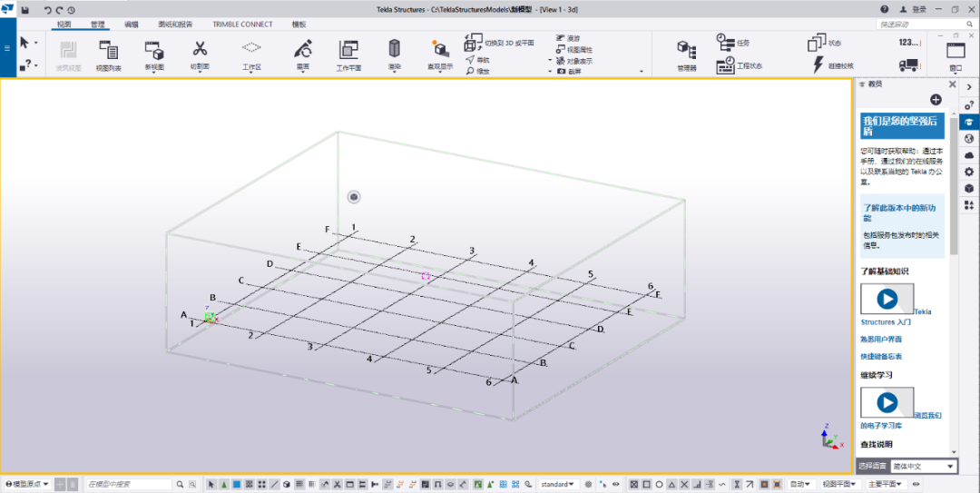This screenshot has width=980, height=493.
Task: Click the 管理器 (organizer) icon
Action: point(687,51)
